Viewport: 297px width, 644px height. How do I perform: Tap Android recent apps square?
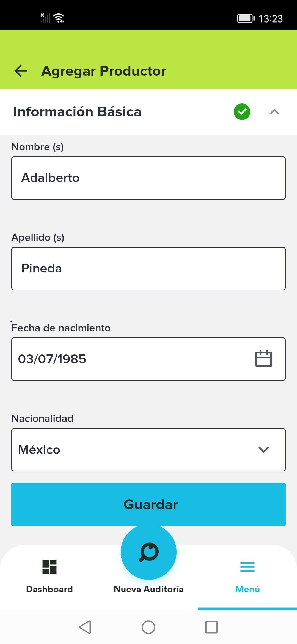click(x=211, y=627)
